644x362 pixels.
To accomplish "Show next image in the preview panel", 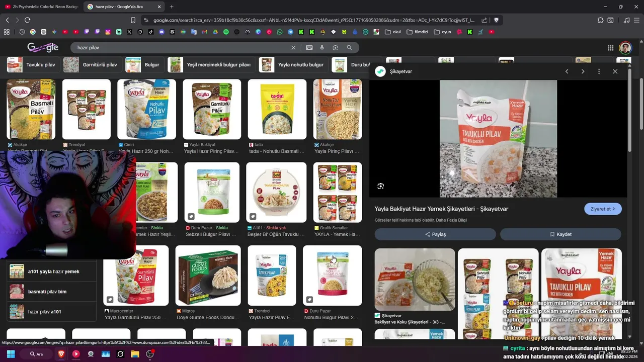I will 583,71.
